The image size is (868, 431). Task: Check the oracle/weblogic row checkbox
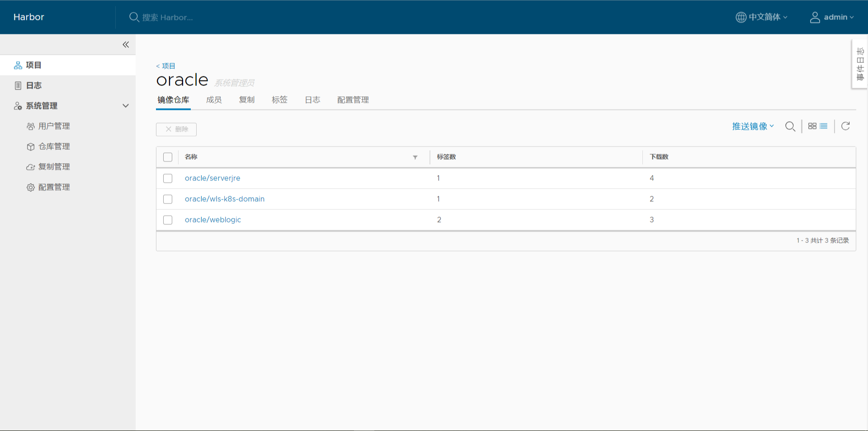168,220
